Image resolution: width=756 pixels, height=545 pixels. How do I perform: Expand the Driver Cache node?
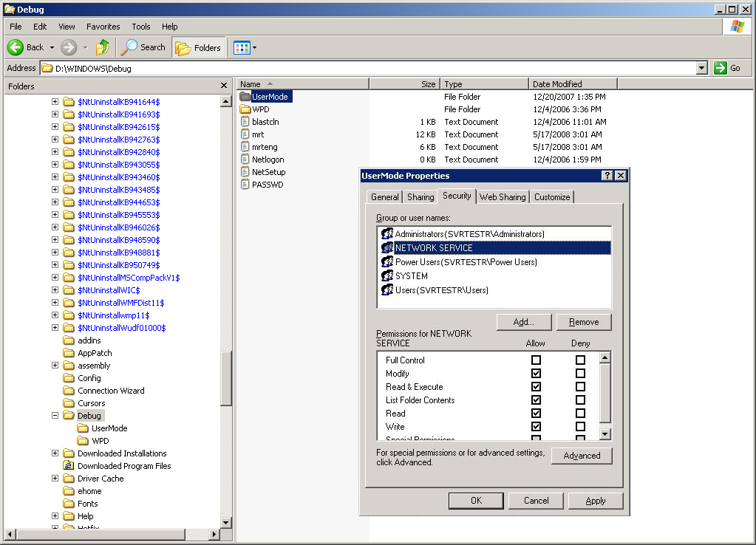click(x=55, y=478)
